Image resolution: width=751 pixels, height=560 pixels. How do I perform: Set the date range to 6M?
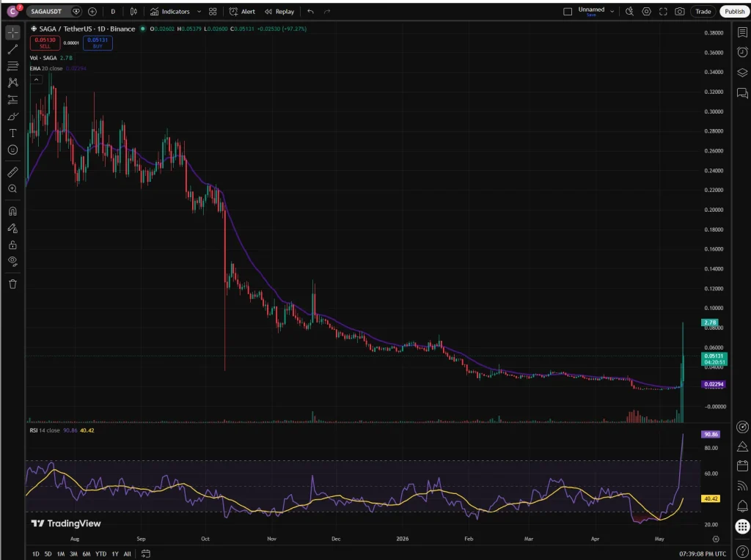[x=87, y=554]
